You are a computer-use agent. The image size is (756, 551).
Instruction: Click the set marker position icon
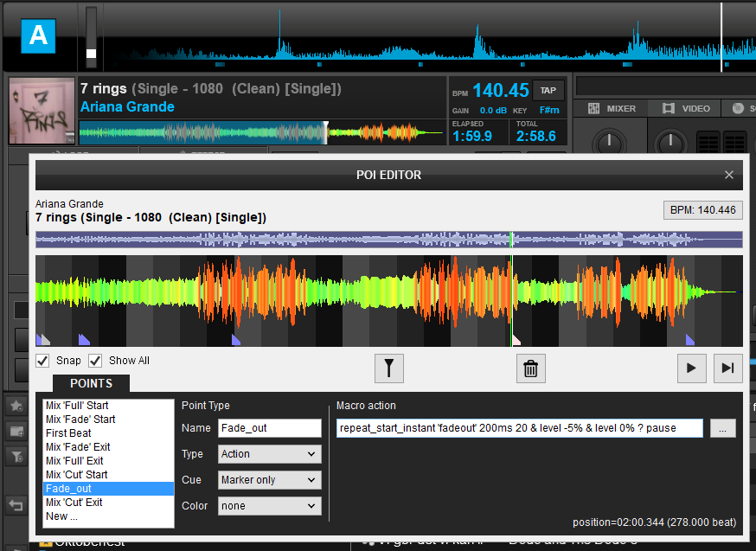(x=389, y=368)
